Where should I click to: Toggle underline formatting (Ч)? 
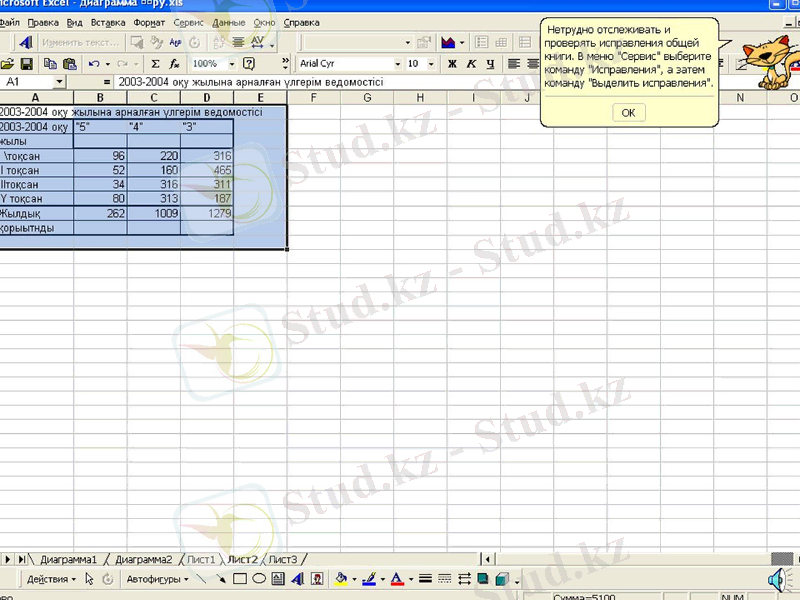tap(489, 63)
